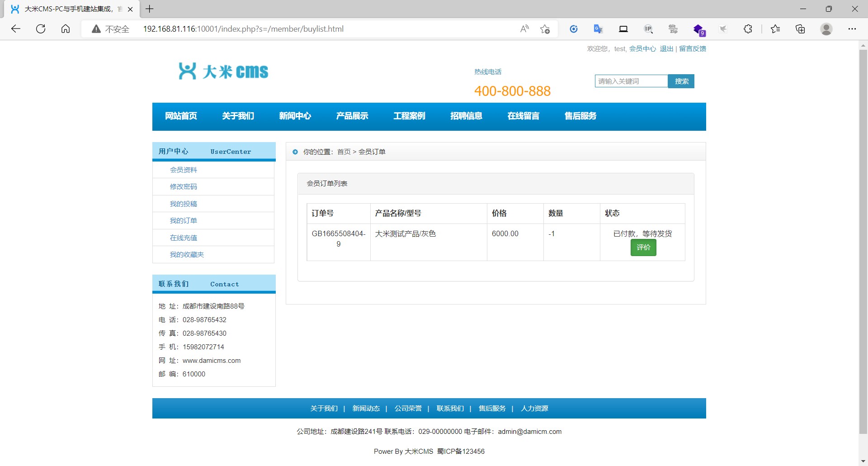868x466 pixels.
Task: Click the 大米CMS site logo
Action: click(223, 71)
